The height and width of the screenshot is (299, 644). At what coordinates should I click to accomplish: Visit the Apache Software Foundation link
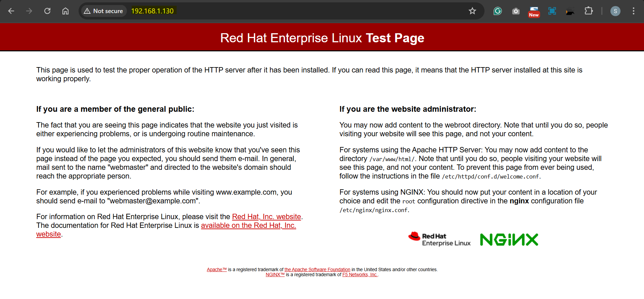coord(317,269)
